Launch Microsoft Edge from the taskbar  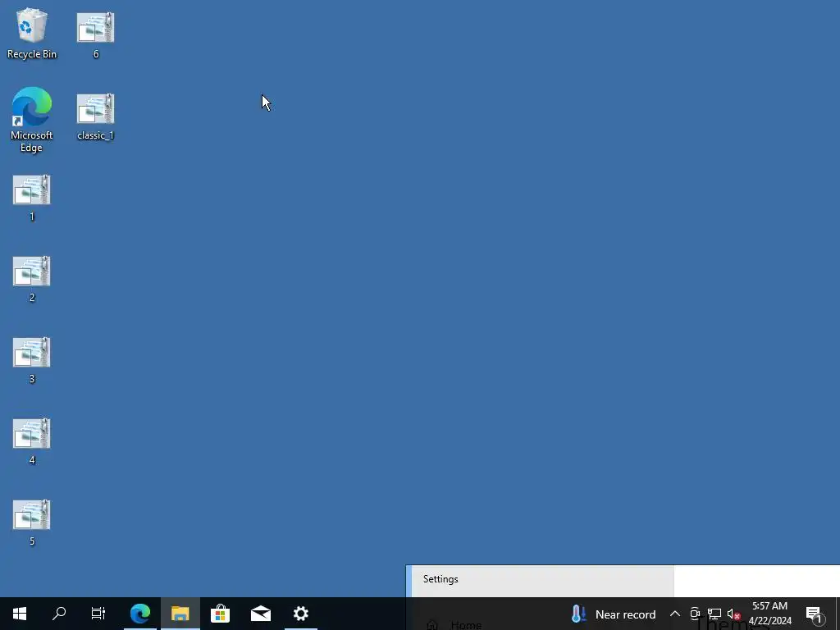[140, 614]
